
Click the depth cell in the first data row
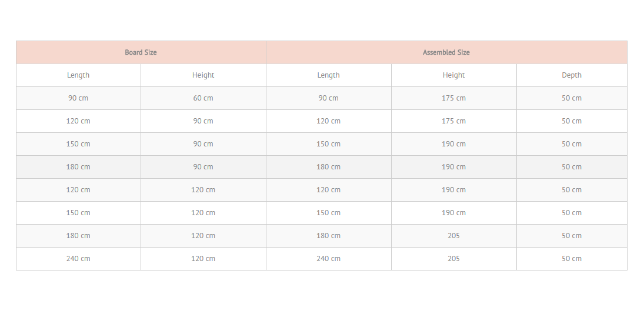572,98
